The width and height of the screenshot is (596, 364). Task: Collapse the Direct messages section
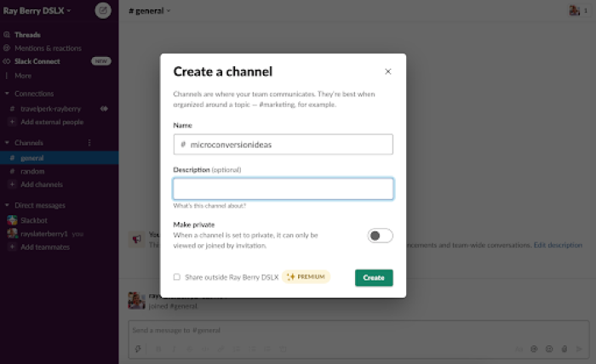(x=7, y=205)
